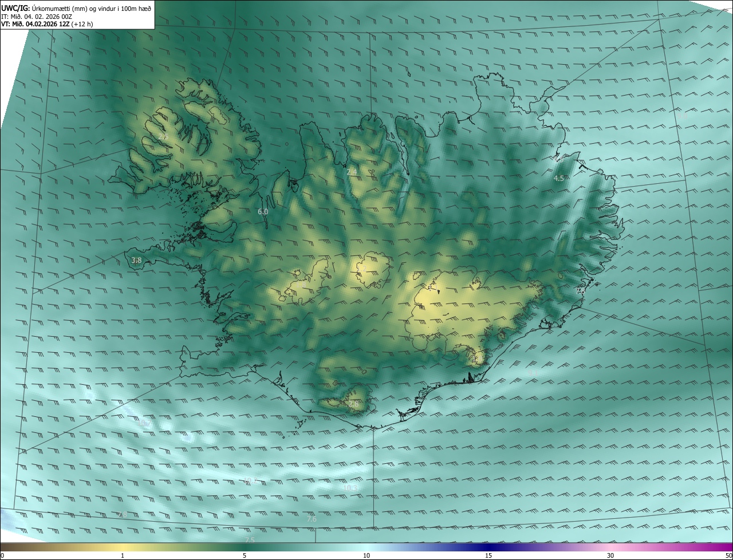Click the '2.4' value label in north Iceland
Viewport: 733px width, 560px height.
352,171
